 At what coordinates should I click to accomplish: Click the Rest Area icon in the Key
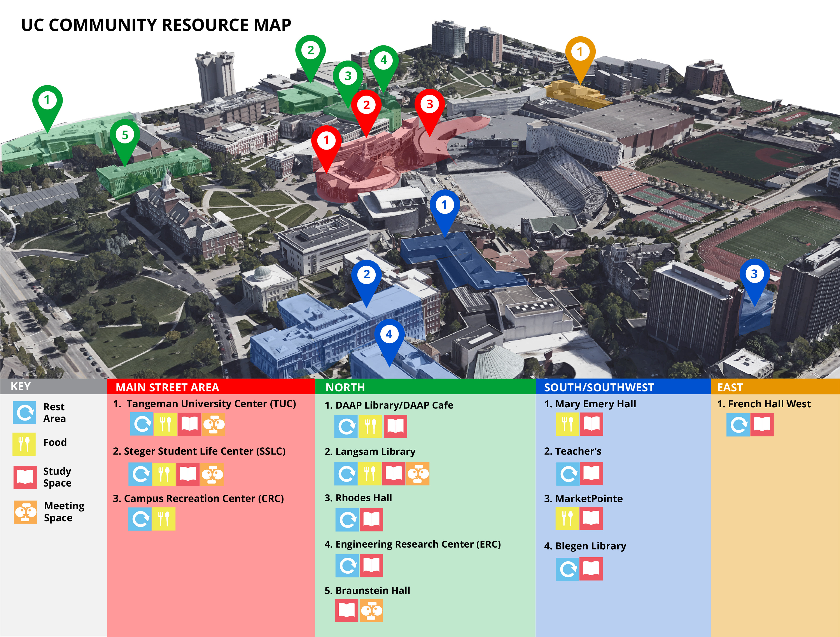click(x=24, y=413)
